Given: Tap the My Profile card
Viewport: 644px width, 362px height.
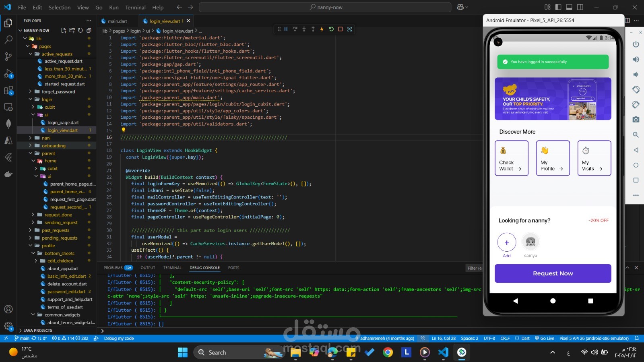Looking at the screenshot, I should tap(553, 158).
